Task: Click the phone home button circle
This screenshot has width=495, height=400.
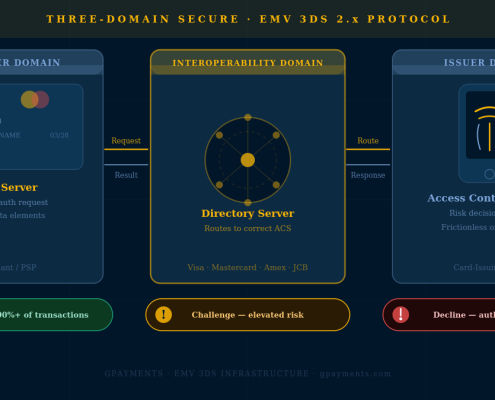Action: 489,174
